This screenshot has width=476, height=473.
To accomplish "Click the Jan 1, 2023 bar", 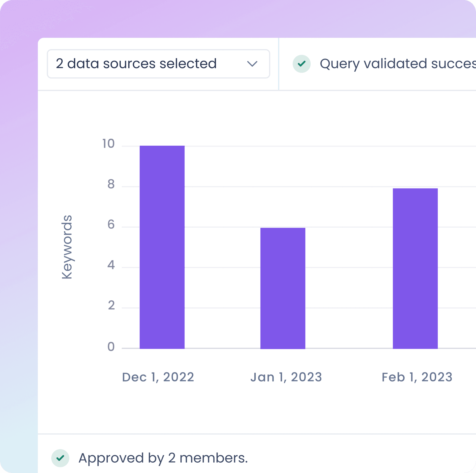I will click(x=283, y=288).
